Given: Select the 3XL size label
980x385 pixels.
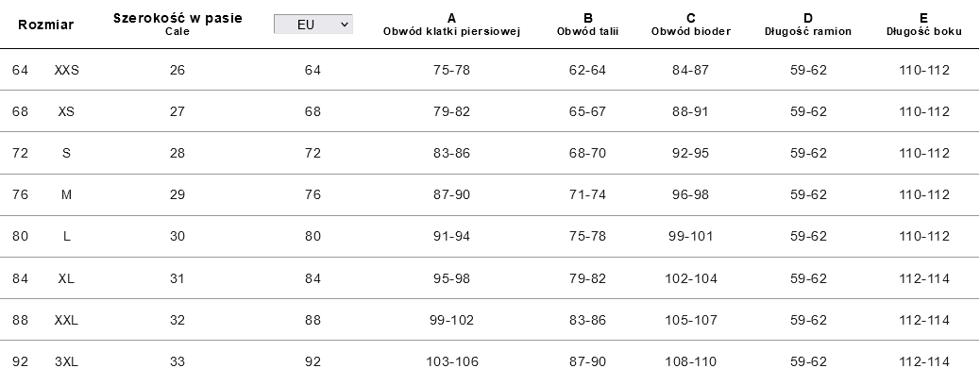Looking at the screenshot, I should [x=66, y=361].
